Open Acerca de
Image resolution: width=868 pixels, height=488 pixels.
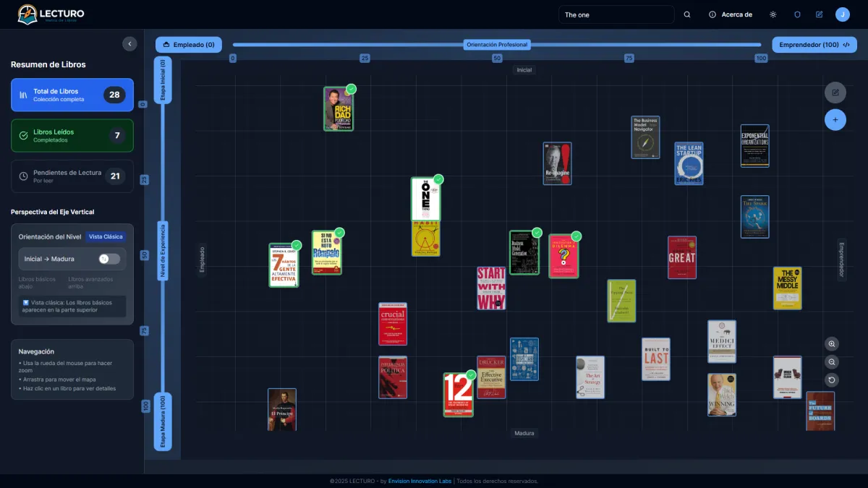(x=731, y=14)
